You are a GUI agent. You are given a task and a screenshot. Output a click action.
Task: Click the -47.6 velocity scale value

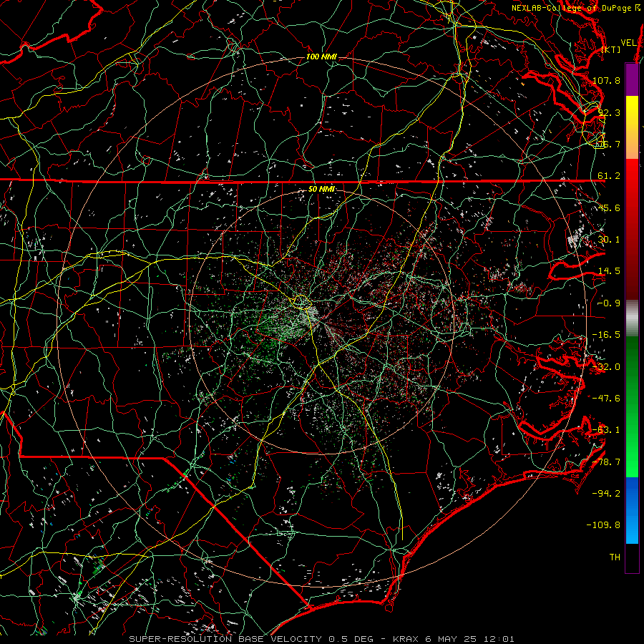[606, 399]
